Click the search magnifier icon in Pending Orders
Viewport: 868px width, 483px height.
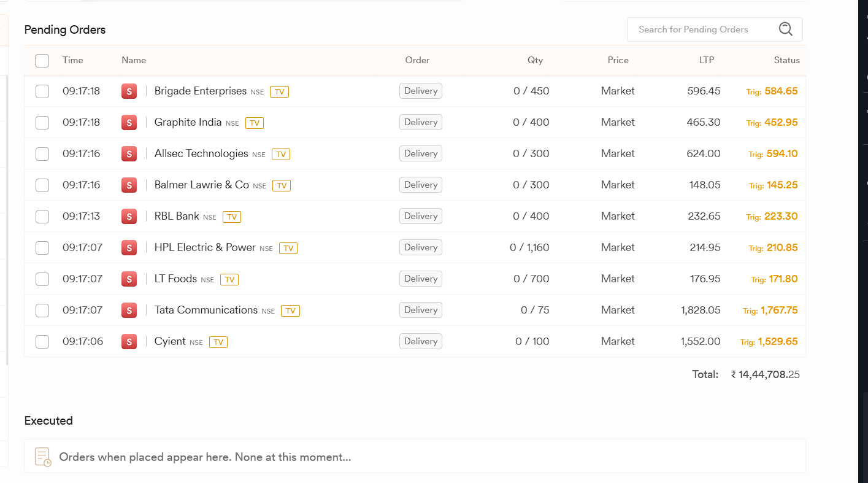(785, 29)
